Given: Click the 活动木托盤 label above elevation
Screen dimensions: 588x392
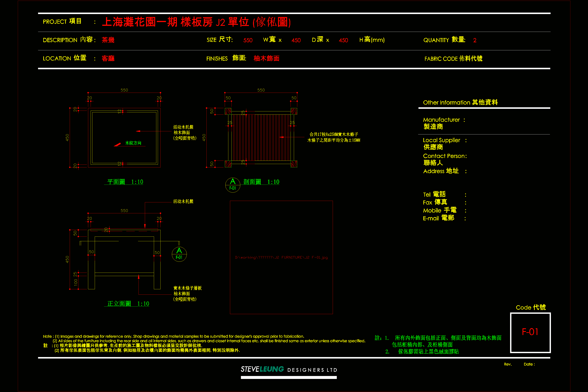Looking at the screenshot, I should 183,201.
